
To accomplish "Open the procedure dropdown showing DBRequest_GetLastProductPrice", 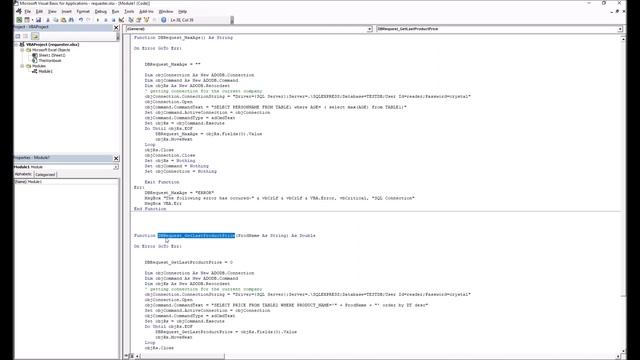I will (620, 29).
